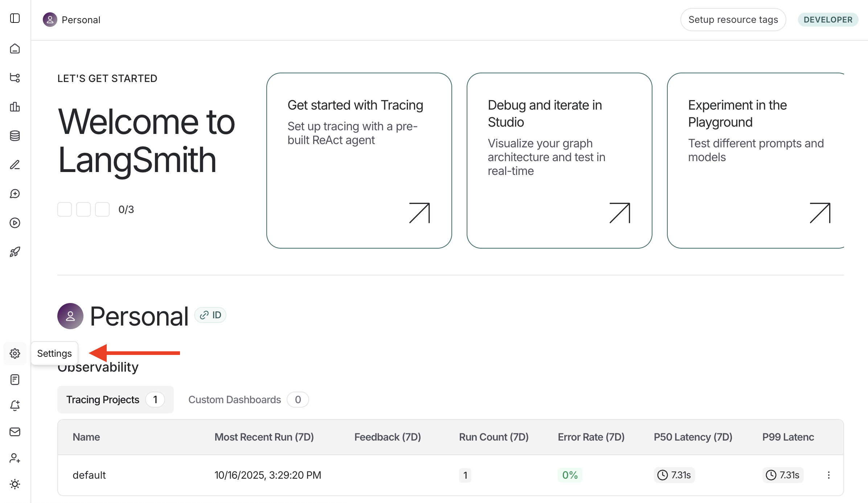Viewport: 868px width, 503px height.
Task: Click the large Personal workspace avatar
Action: (70, 316)
